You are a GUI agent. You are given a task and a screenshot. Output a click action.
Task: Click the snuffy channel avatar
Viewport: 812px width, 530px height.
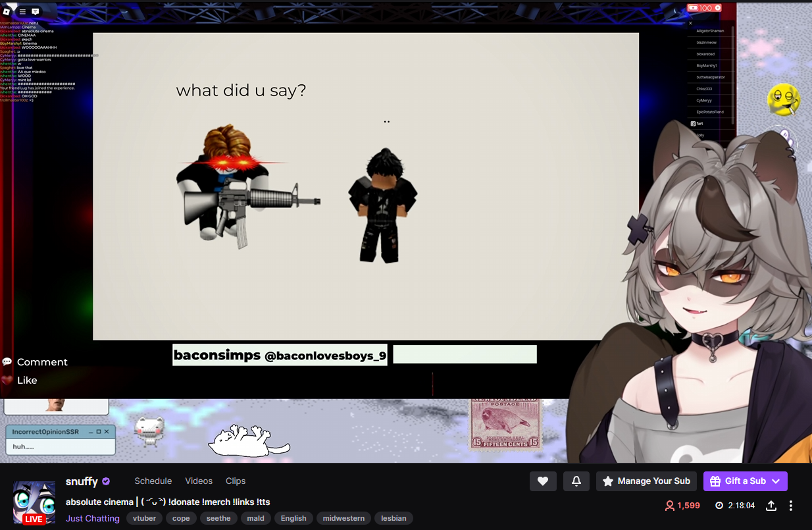(34, 502)
